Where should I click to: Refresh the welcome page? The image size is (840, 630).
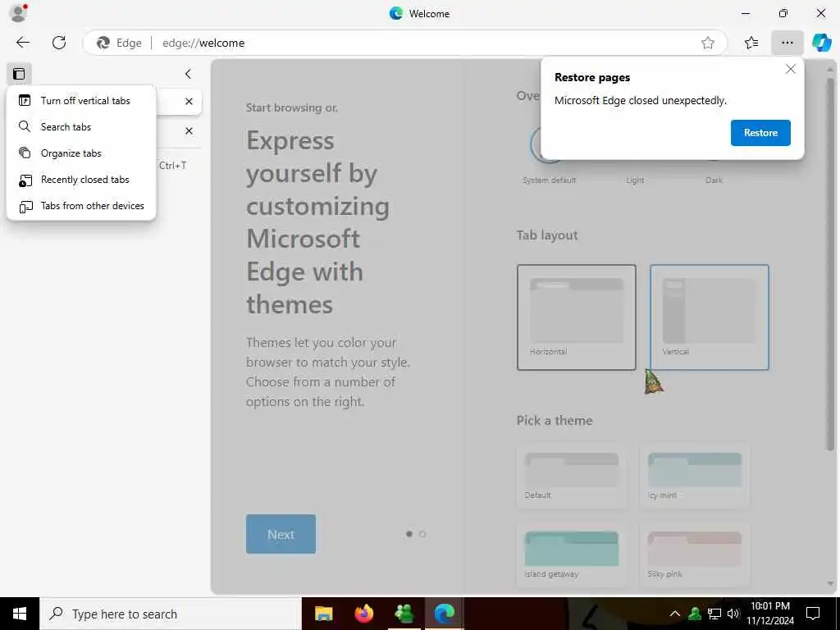point(59,43)
